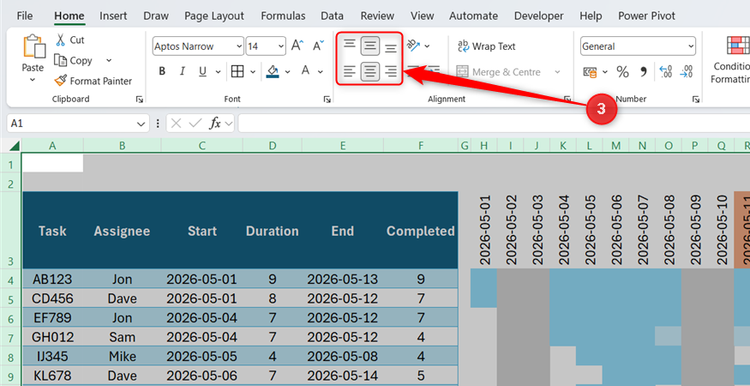
Task: Switch to the Data tab
Action: click(x=332, y=16)
